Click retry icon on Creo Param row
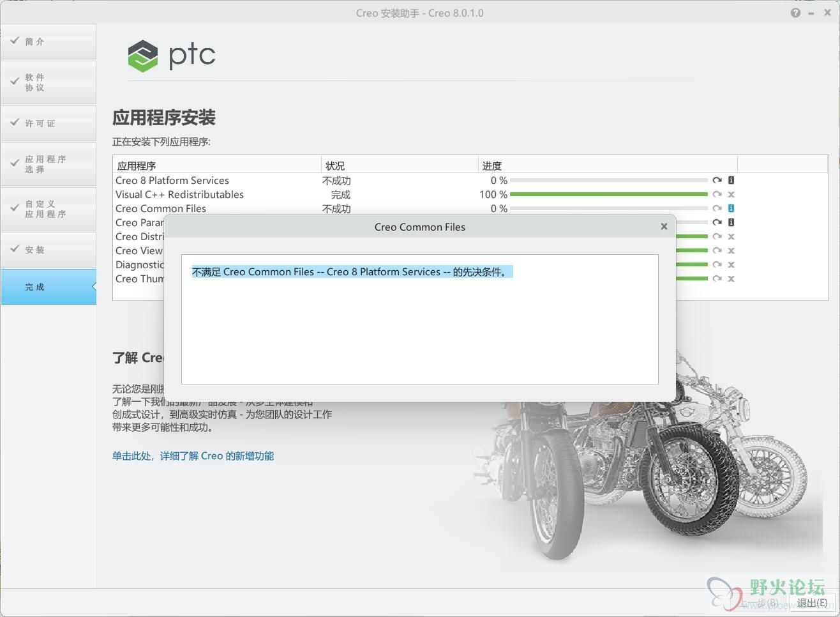 [717, 222]
